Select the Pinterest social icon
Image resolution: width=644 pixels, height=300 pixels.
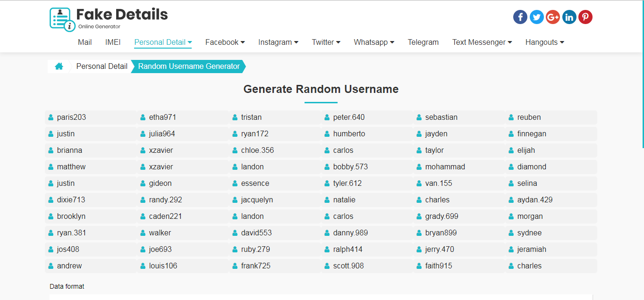click(x=585, y=17)
